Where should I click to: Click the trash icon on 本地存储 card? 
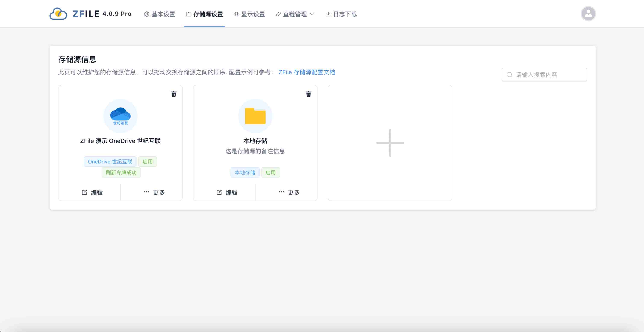click(308, 94)
